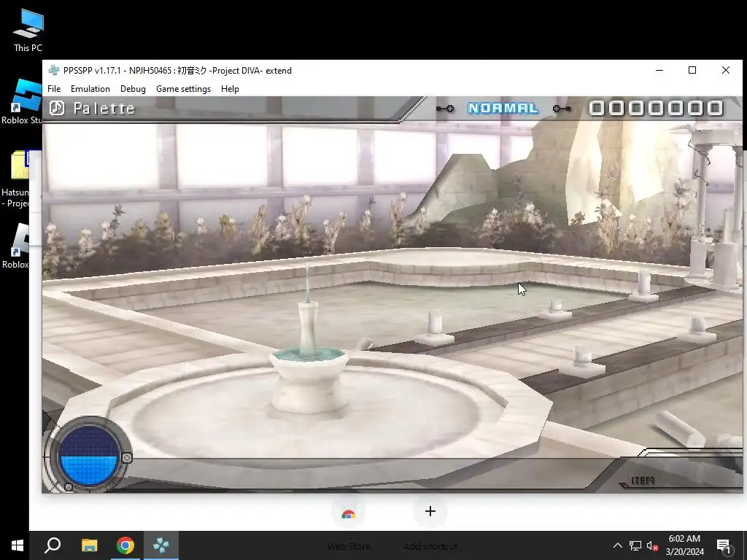Maximize the PPSSPP window

coord(692,71)
